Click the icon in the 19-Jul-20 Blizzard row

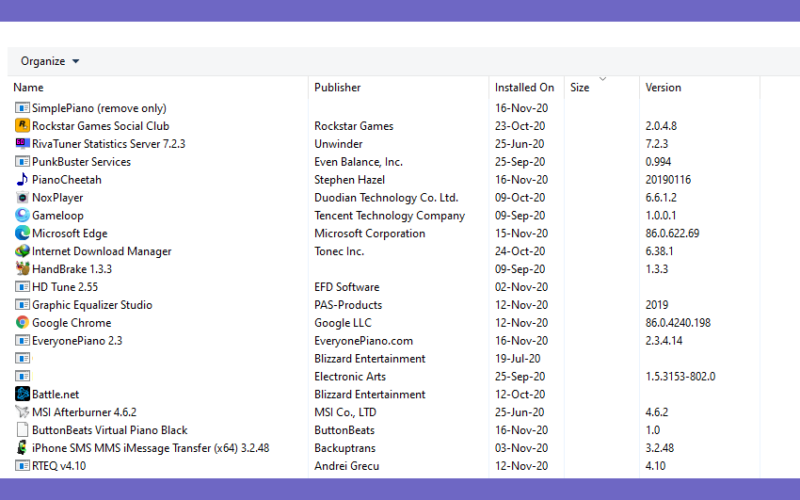22,358
